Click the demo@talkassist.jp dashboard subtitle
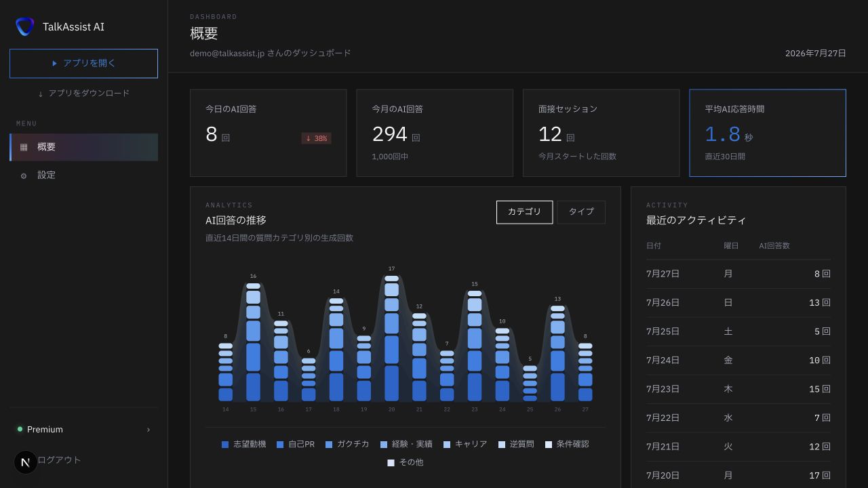This screenshot has width=868, height=488. coord(271,53)
